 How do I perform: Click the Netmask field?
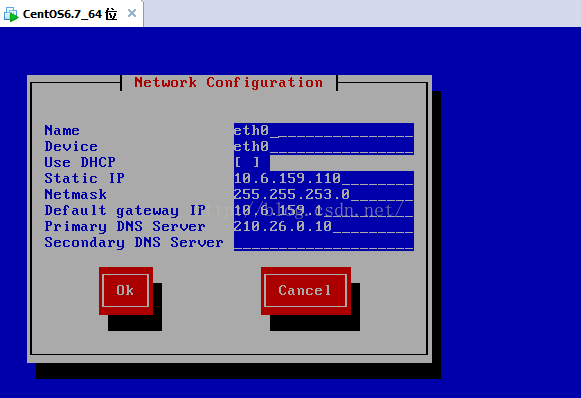pos(323,195)
